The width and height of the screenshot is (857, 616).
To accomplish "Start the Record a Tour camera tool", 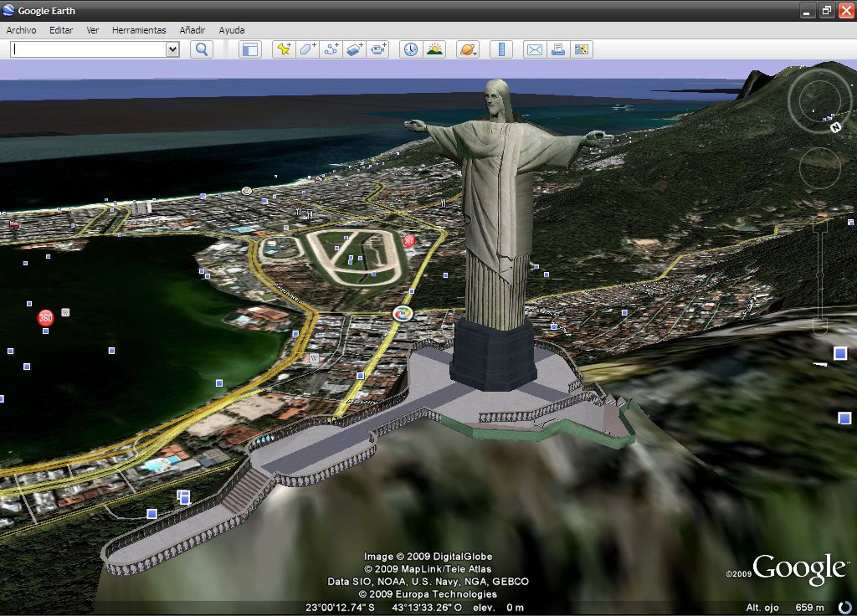I will pyautogui.click(x=377, y=49).
